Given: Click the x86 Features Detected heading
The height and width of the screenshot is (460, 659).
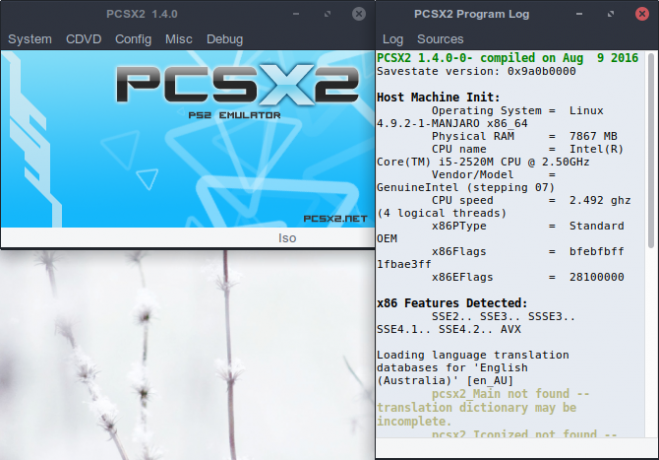Looking at the screenshot, I should point(452,303).
